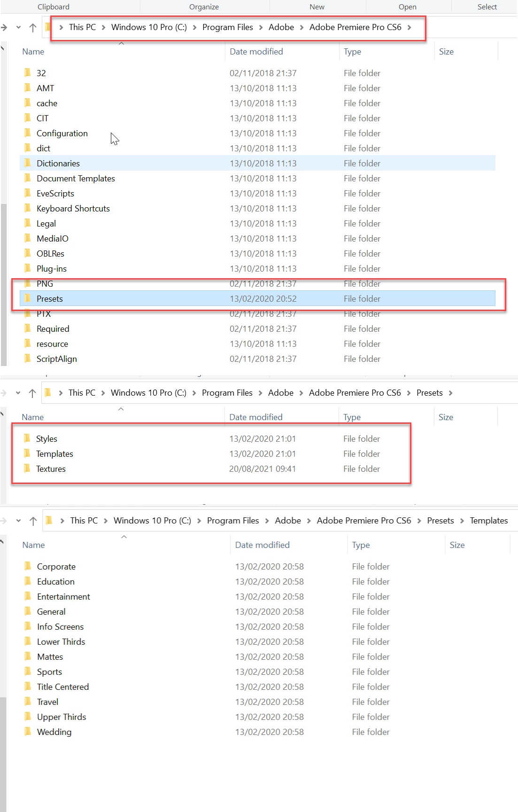
Task: Click the Required folder icon
Action: tap(28, 328)
